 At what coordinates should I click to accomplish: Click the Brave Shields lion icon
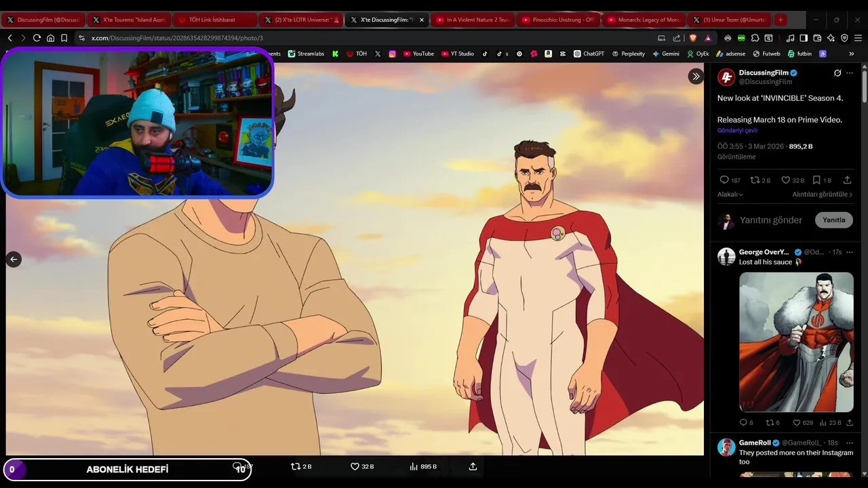(694, 38)
